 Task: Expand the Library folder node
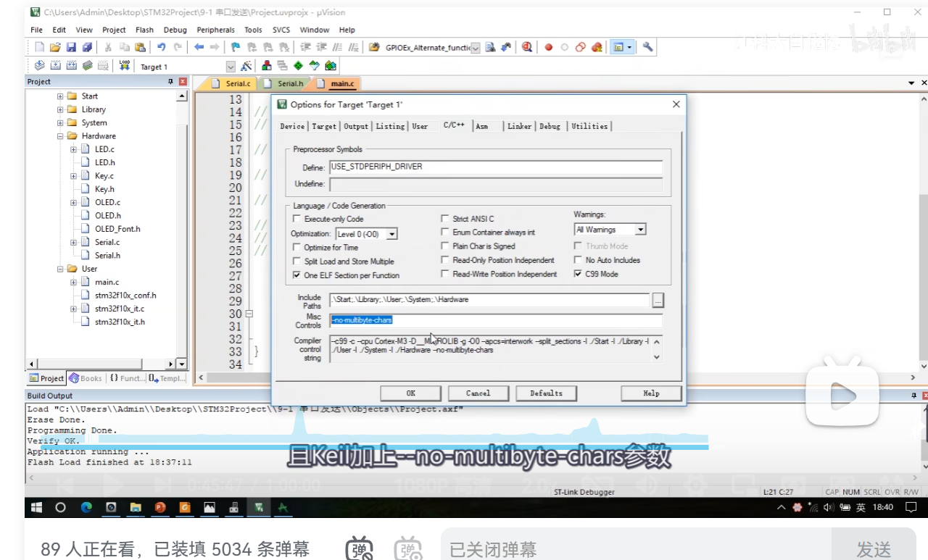(x=60, y=109)
